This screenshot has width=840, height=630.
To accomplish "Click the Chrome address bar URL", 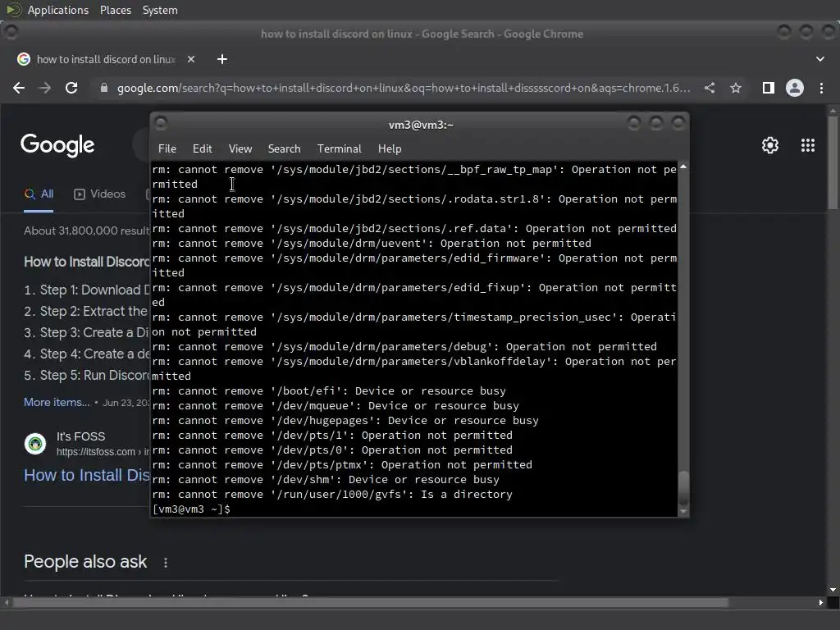I will point(404,88).
